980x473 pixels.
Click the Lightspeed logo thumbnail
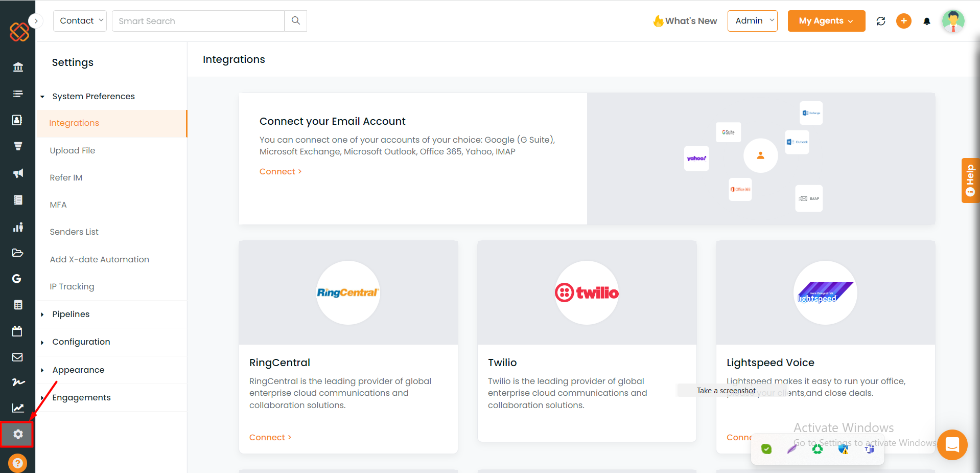[825, 292]
